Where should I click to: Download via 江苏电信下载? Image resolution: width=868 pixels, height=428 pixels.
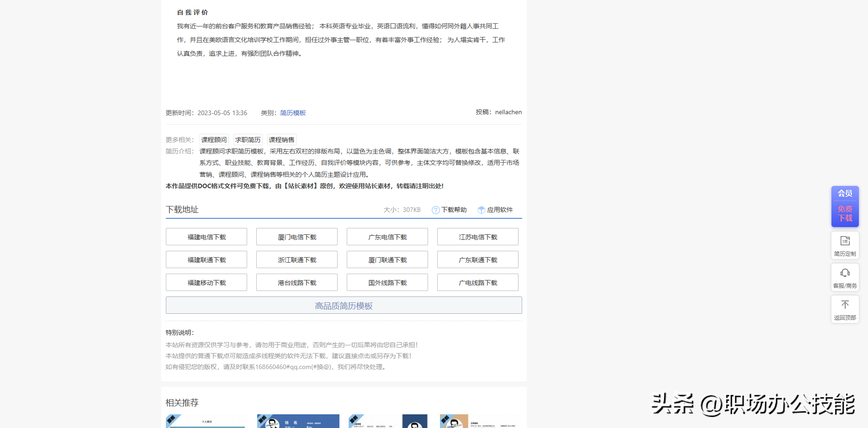tap(477, 237)
